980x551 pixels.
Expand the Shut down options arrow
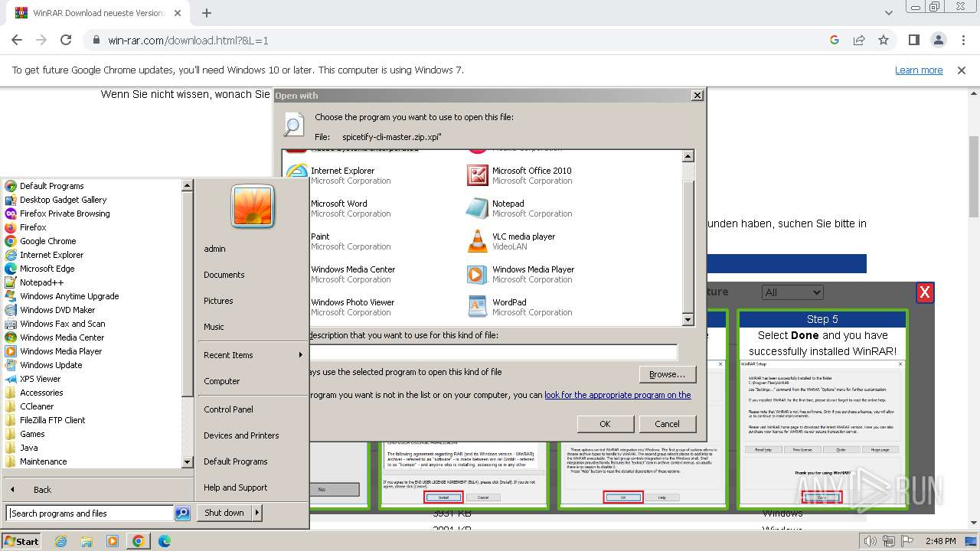pos(257,513)
